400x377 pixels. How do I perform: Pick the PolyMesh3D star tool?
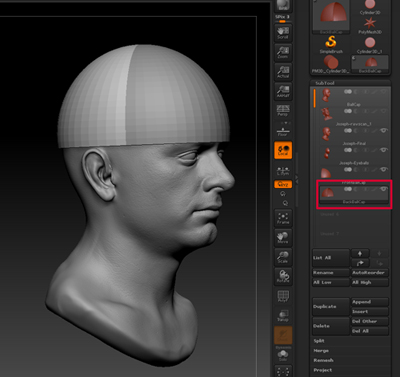(370, 26)
